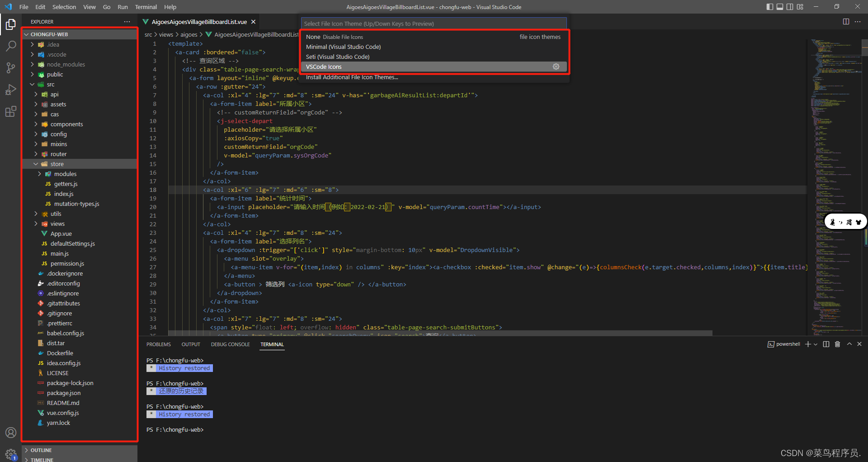Click the code minimap overview
The image size is (868, 462).
(x=835, y=186)
